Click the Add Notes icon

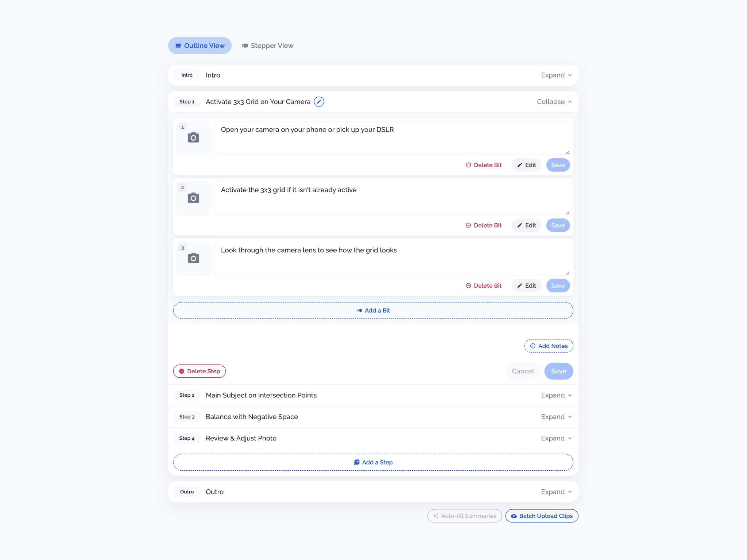click(x=532, y=346)
